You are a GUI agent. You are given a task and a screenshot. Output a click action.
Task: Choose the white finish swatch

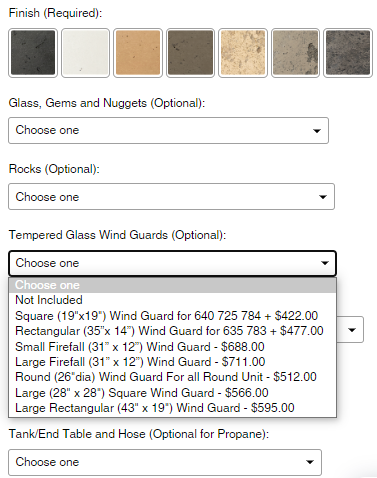(85, 53)
